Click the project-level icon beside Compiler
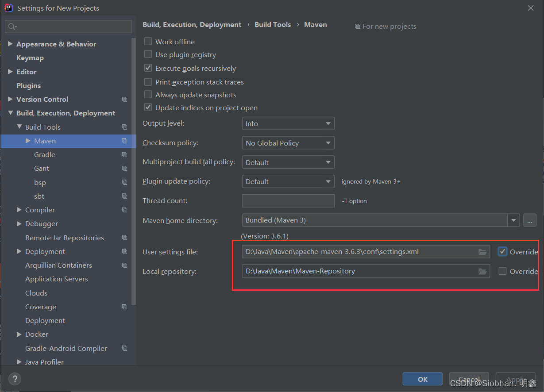Image resolution: width=544 pixels, height=392 pixels. [x=124, y=210]
